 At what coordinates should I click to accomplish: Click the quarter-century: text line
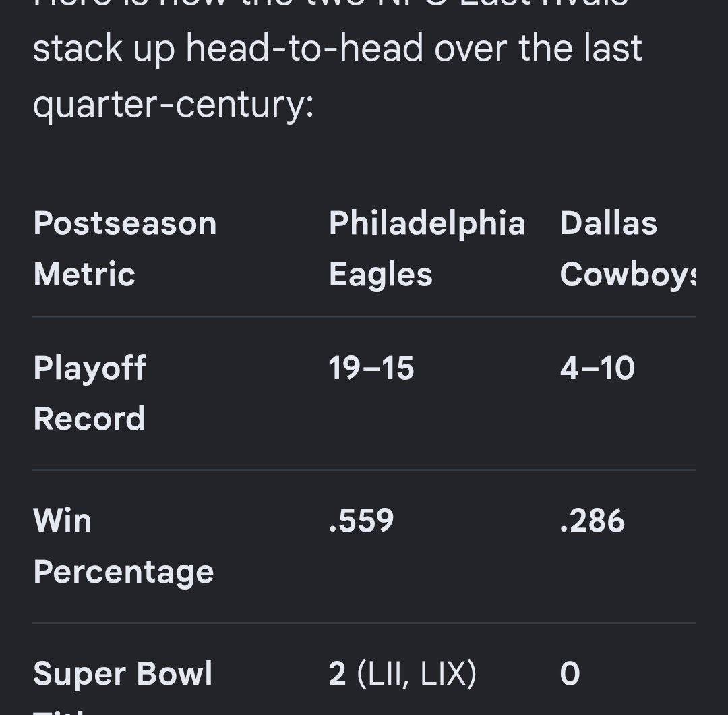tap(174, 105)
